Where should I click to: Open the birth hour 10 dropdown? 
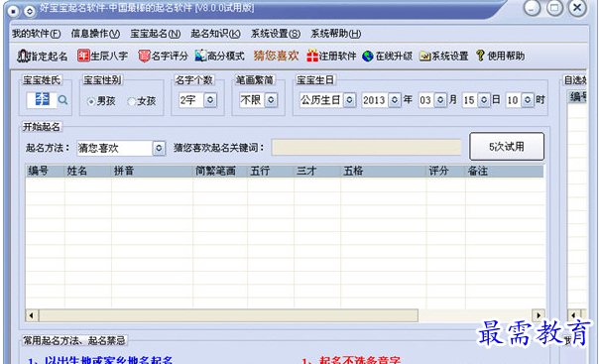(x=528, y=100)
